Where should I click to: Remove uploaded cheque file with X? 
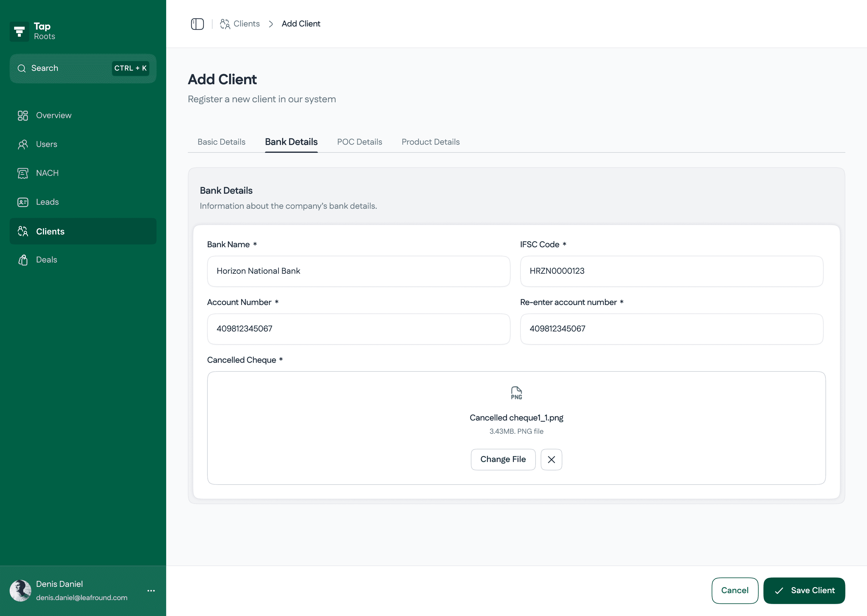coord(551,459)
